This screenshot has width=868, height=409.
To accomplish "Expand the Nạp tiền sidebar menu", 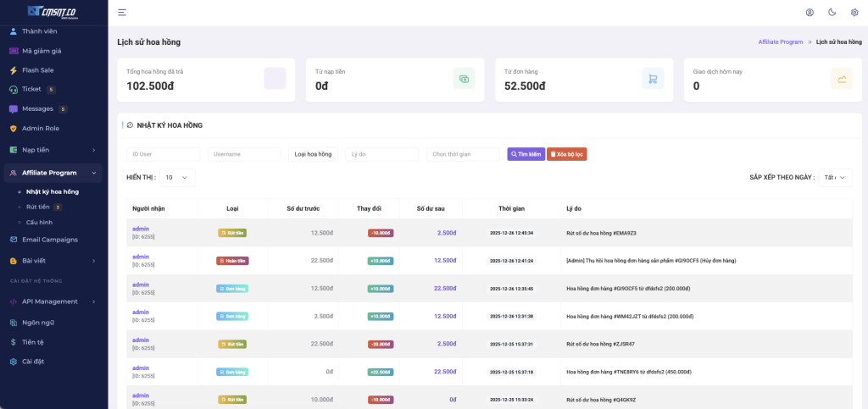I will (x=54, y=150).
